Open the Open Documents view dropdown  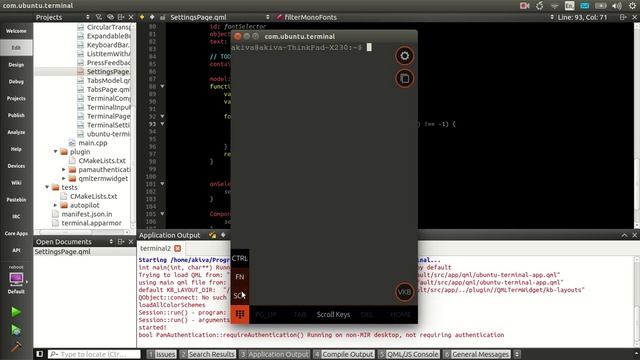tap(111, 242)
